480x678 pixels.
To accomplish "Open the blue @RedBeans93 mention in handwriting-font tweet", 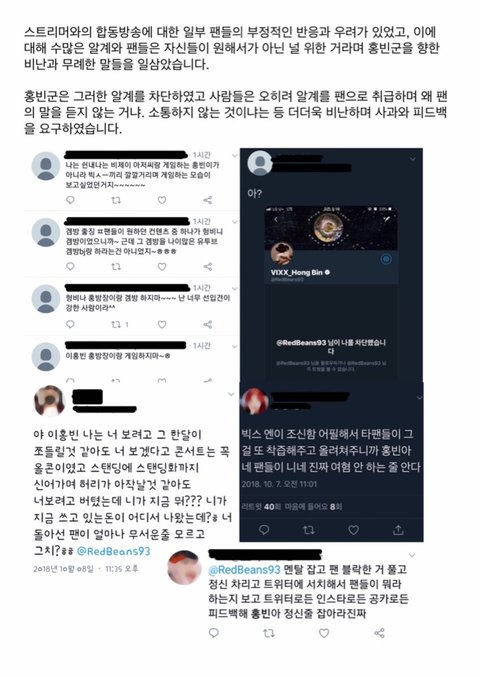I will tap(113, 551).
